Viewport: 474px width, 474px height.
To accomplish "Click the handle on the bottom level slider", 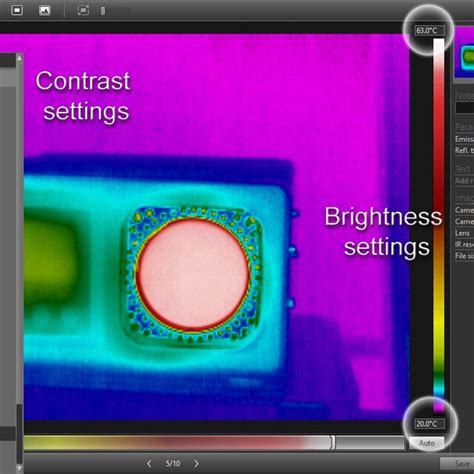I will [x=333, y=442].
